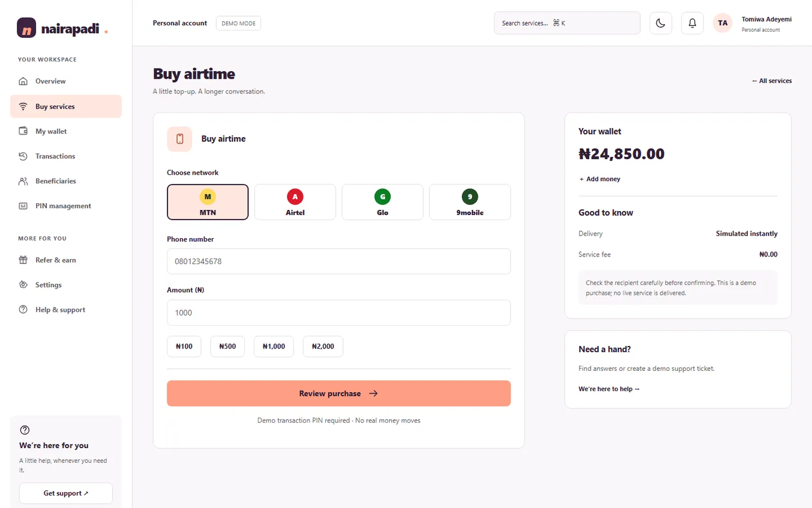Click the help circle icon in support card
The height and width of the screenshot is (508, 812).
[24, 430]
